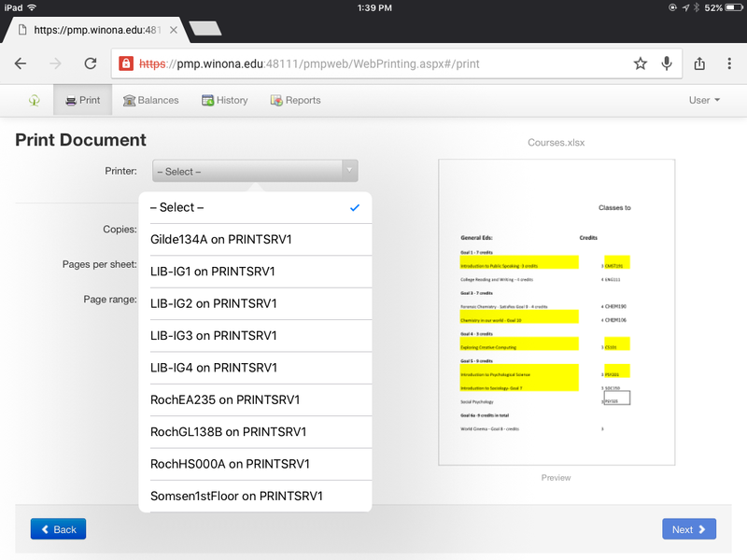Expand the User account dropdown
The image size is (747, 560).
(x=704, y=101)
